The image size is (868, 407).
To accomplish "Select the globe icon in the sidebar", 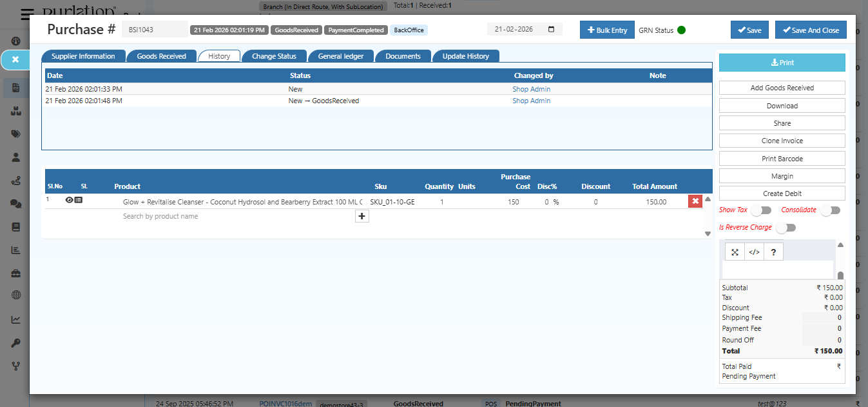I will tap(15, 295).
